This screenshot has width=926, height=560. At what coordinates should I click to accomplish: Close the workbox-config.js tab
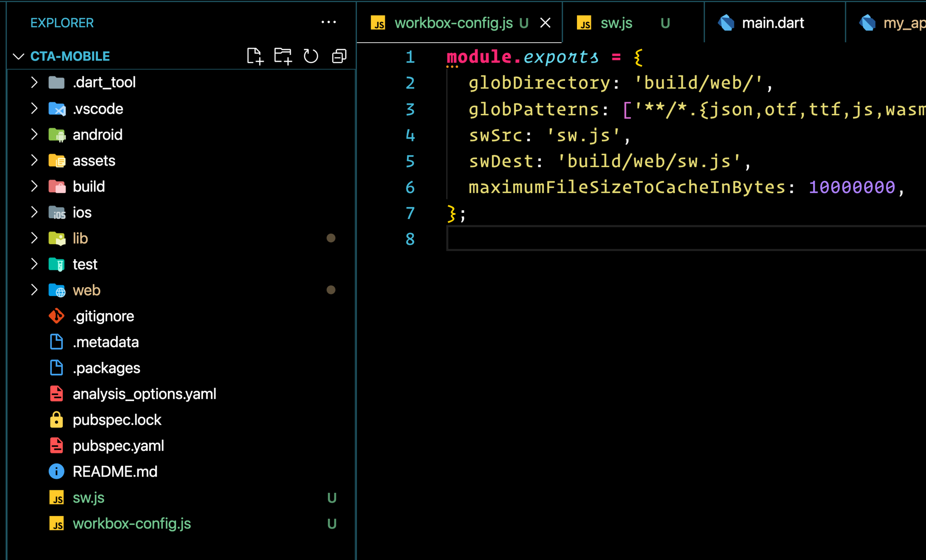545,23
